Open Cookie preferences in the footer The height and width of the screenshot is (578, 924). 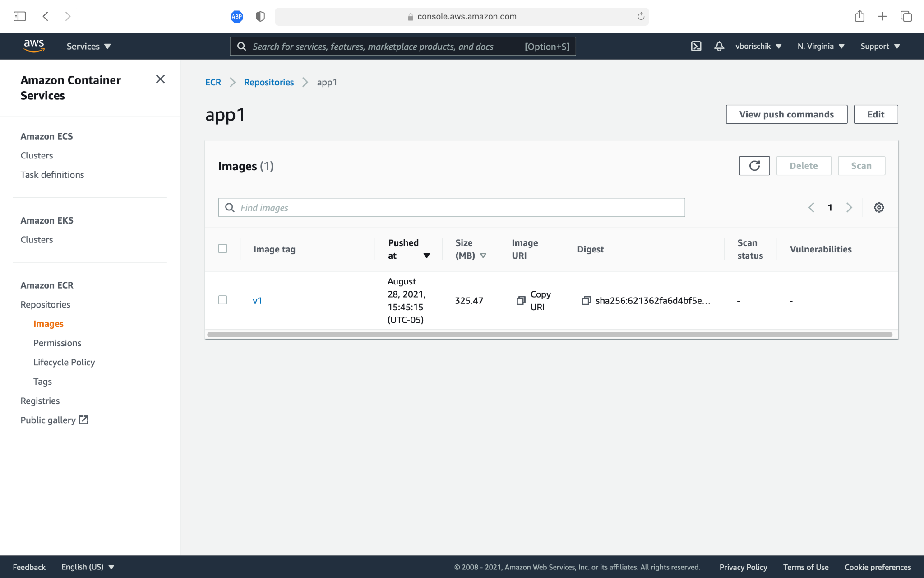[878, 567]
